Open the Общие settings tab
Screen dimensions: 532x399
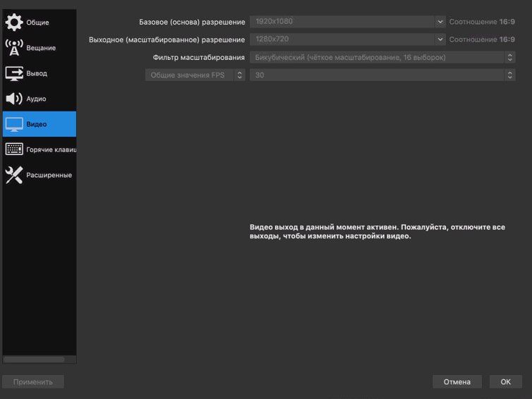(40, 23)
